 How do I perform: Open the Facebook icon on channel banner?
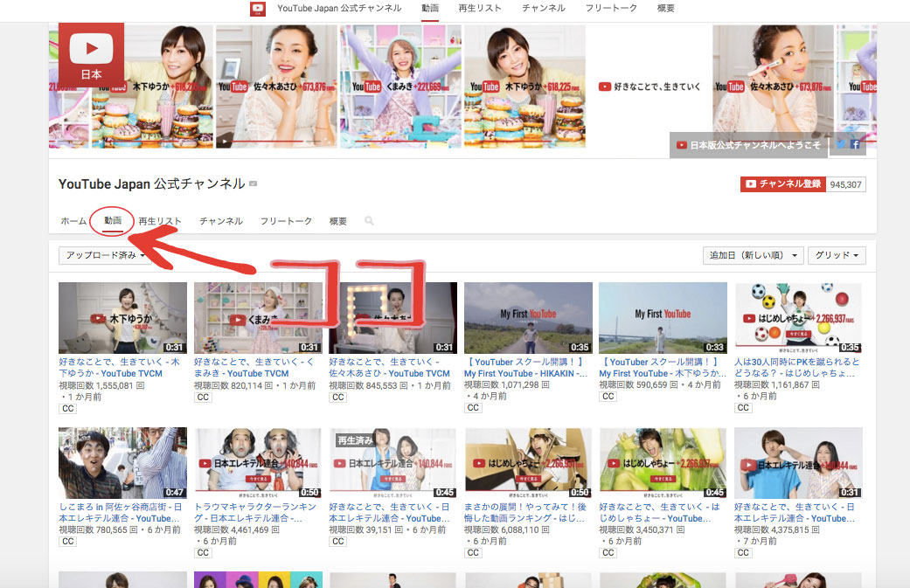(x=855, y=144)
